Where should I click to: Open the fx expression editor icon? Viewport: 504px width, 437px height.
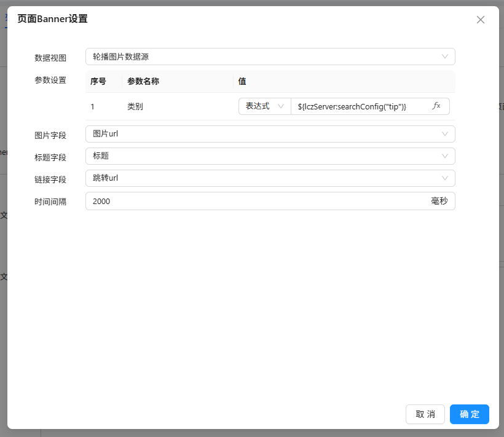point(436,106)
